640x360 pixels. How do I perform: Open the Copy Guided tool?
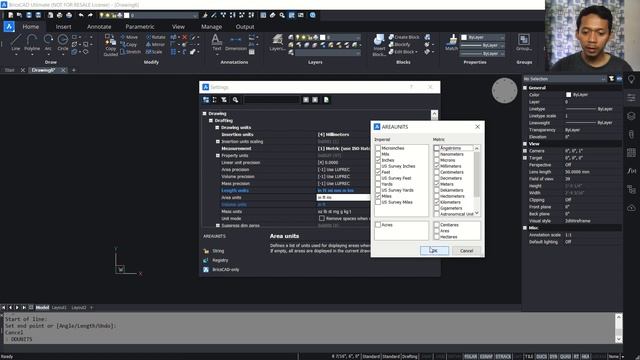pyautogui.click(x=110, y=45)
